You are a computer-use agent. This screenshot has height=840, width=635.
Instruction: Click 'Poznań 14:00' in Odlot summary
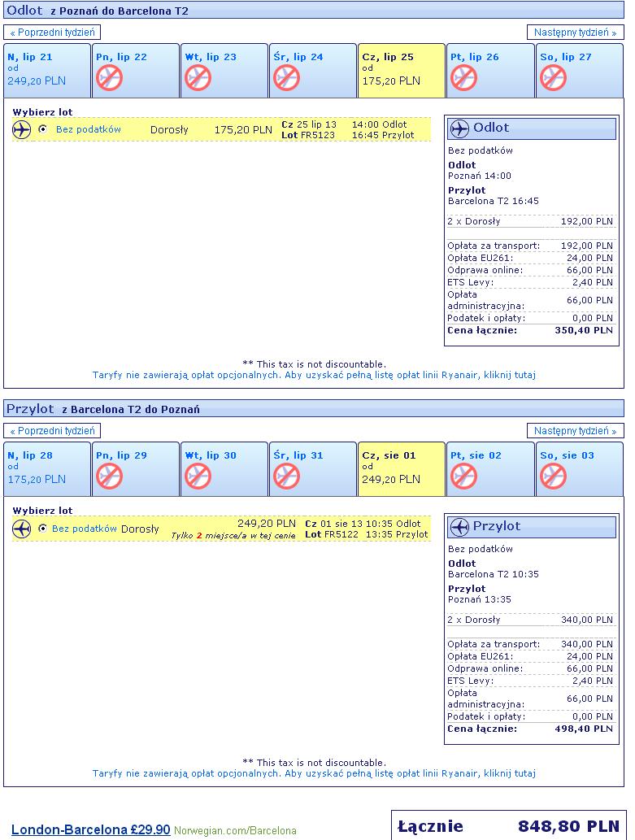[x=480, y=176]
